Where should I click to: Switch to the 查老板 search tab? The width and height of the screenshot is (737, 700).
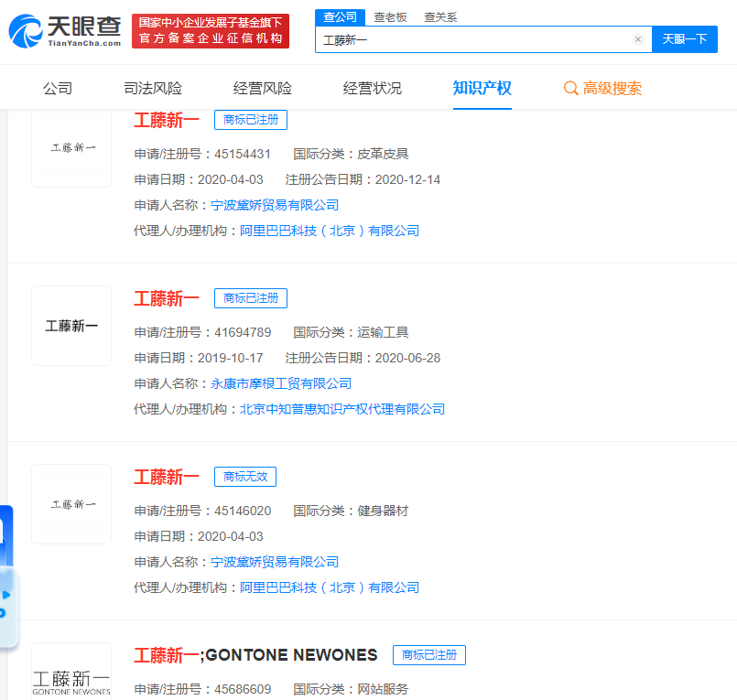coord(390,17)
